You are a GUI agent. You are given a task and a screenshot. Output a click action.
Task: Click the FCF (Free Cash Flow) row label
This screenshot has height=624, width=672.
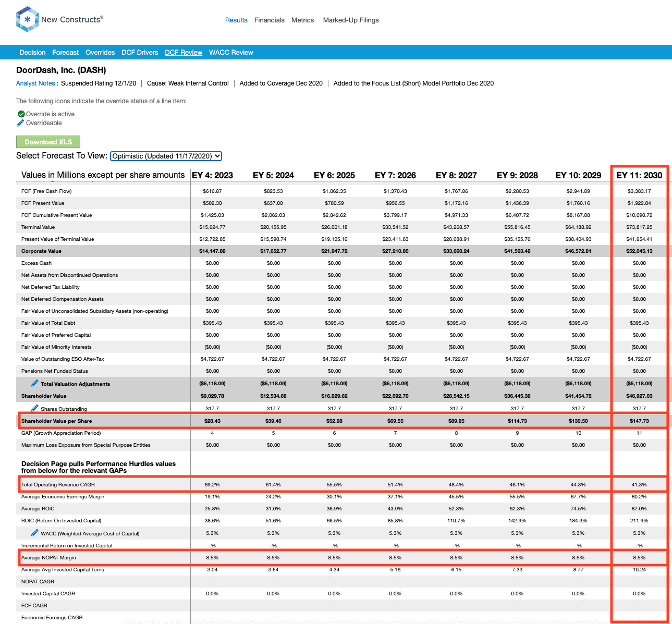pos(46,191)
